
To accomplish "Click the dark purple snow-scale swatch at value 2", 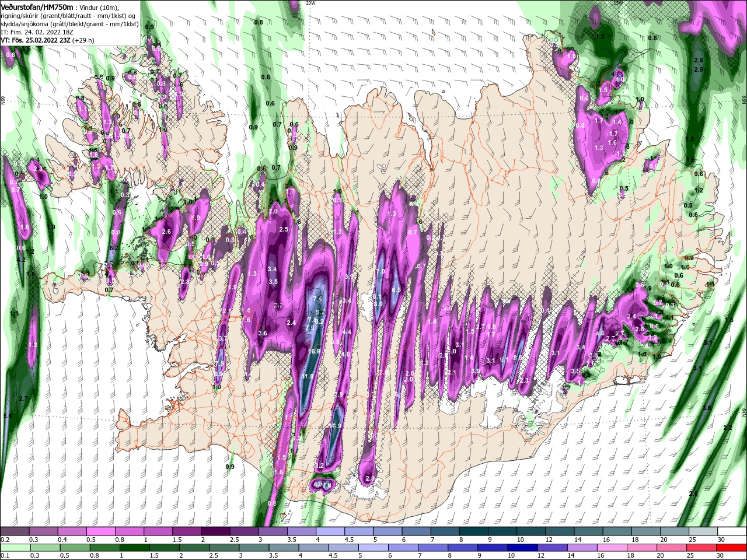I will click(x=215, y=531).
